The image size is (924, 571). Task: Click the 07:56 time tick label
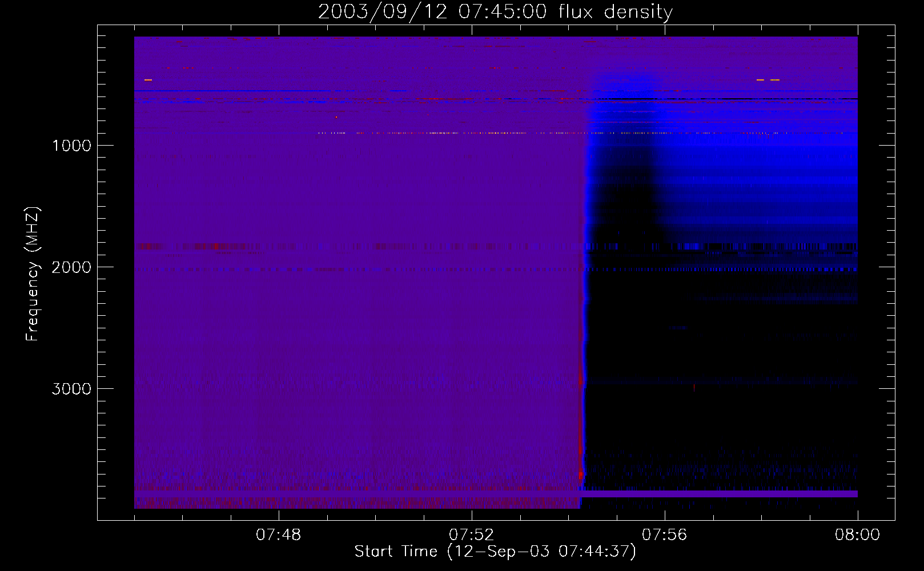pyautogui.click(x=664, y=535)
